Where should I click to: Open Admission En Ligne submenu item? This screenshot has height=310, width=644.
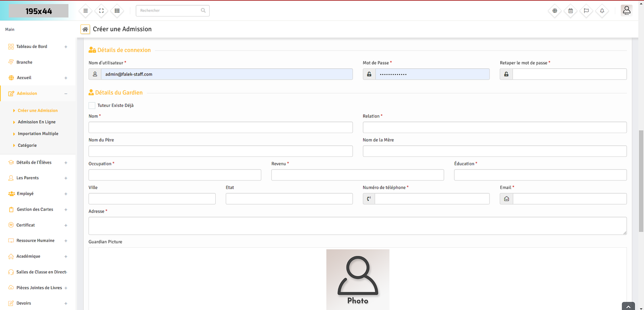(x=37, y=122)
